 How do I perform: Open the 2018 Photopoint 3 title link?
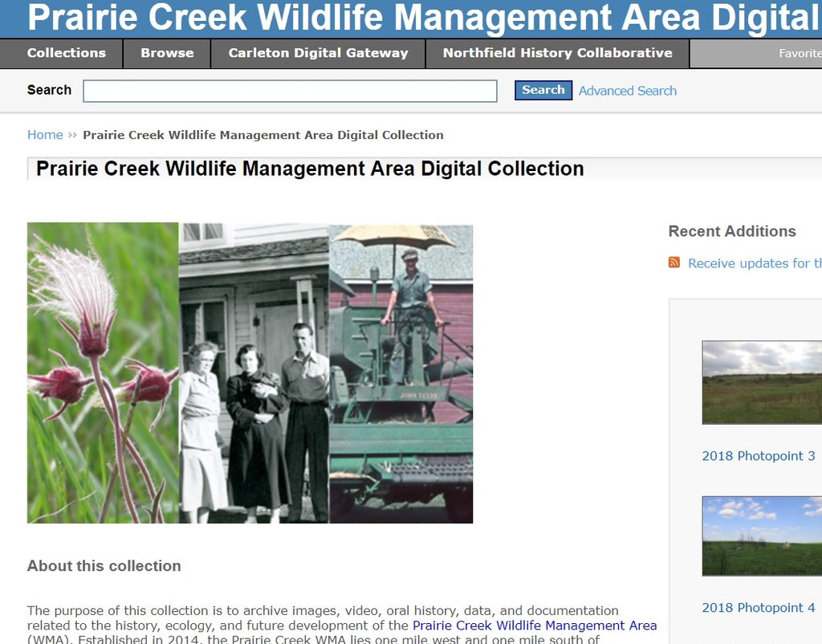[758, 456]
